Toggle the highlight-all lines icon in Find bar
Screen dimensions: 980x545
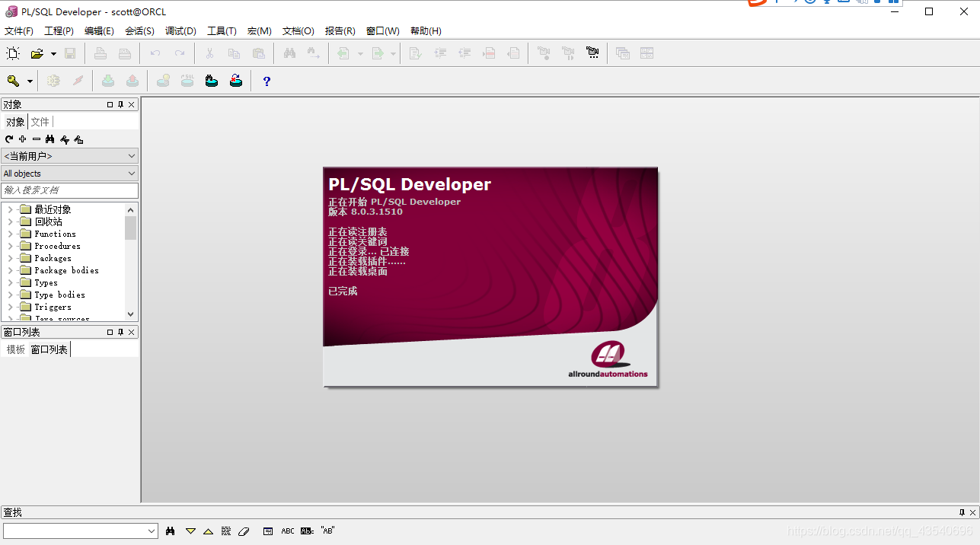(226, 531)
